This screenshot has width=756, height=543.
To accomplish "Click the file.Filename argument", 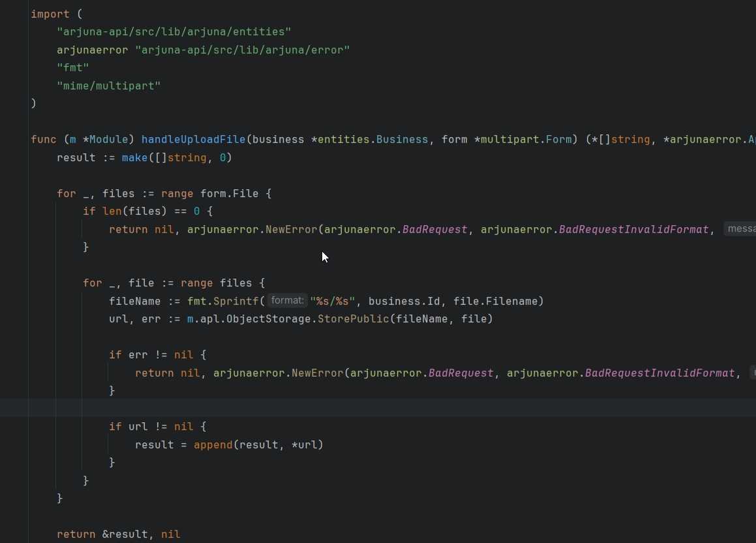I will tap(486, 302).
